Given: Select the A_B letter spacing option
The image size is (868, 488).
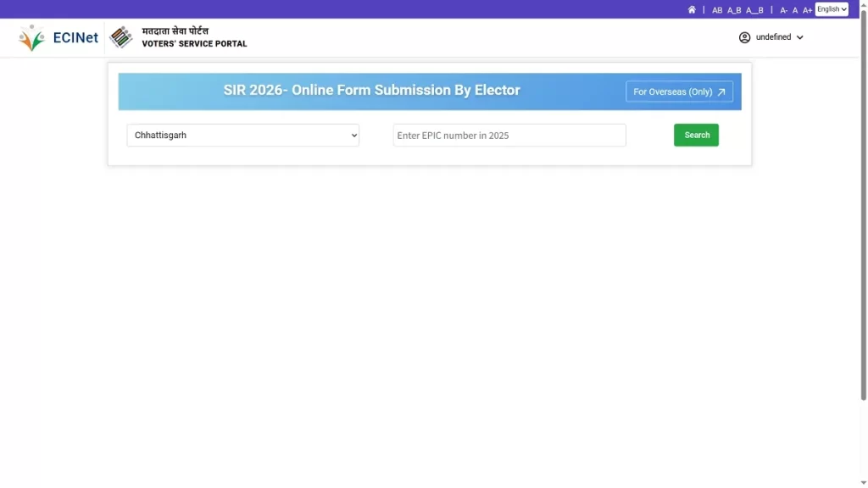Looking at the screenshot, I should [x=735, y=9].
